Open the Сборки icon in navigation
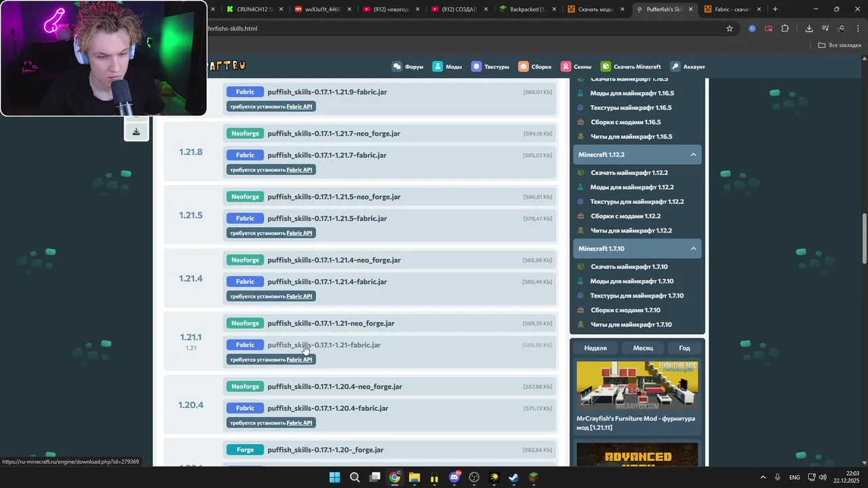 pos(524,66)
